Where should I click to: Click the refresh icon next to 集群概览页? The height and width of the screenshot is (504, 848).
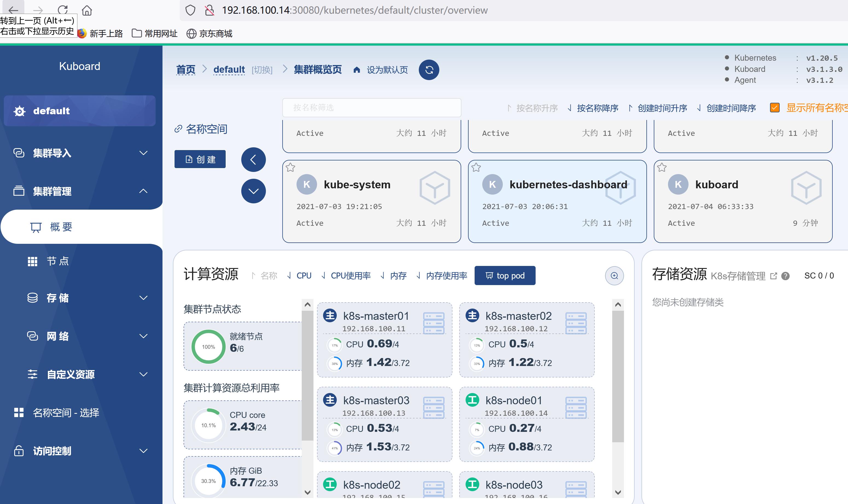pyautogui.click(x=429, y=70)
